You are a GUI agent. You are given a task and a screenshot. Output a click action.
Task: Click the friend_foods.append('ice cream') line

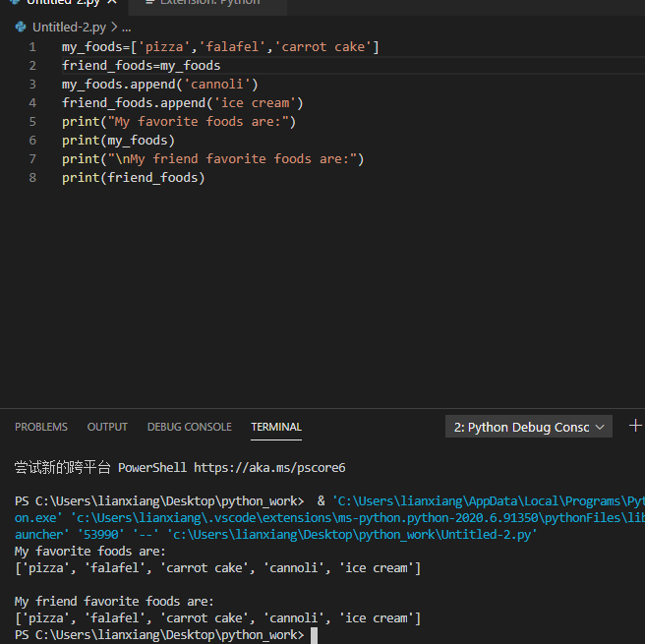coord(183,103)
